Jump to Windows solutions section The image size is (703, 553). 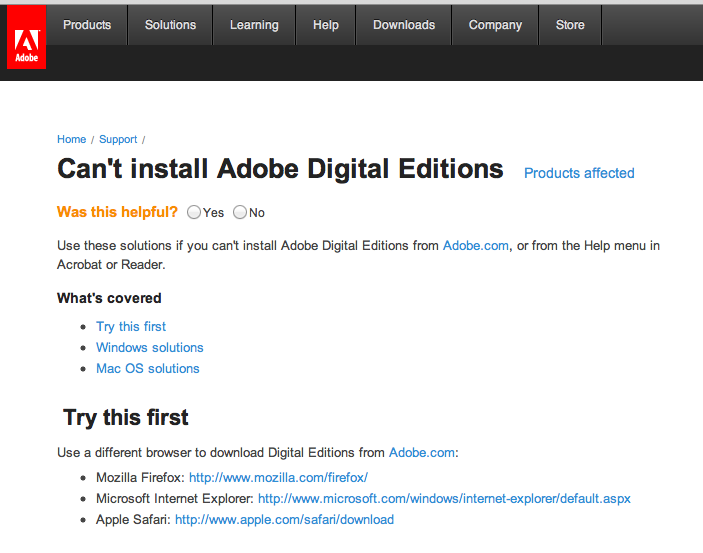click(150, 348)
